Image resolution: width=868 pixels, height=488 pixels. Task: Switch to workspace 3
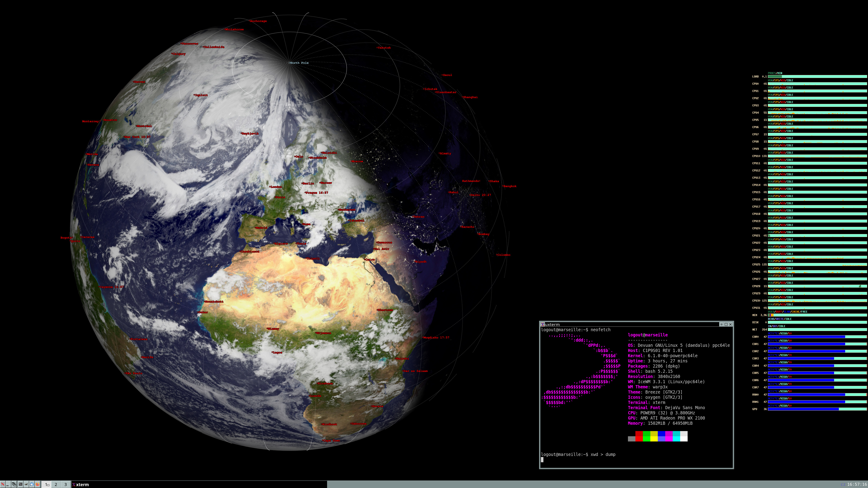66,485
